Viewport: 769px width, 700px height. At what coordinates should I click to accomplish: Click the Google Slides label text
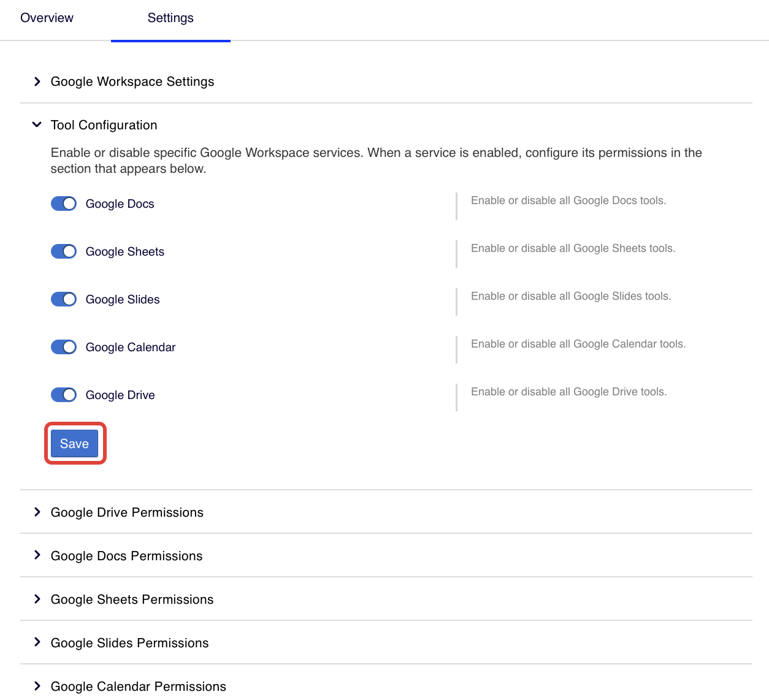pos(123,300)
